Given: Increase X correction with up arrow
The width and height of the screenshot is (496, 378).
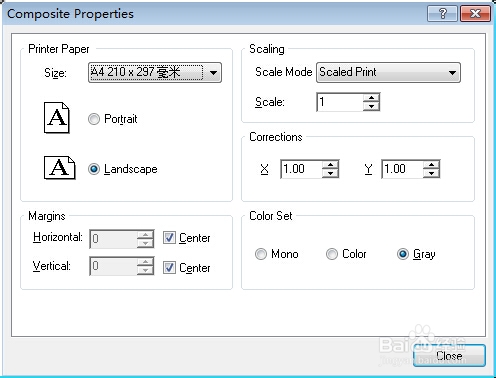Looking at the screenshot, I should coord(330,165).
